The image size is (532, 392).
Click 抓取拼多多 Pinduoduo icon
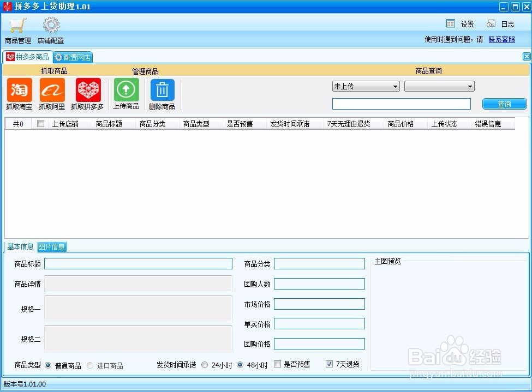click(x=88, y=90)
